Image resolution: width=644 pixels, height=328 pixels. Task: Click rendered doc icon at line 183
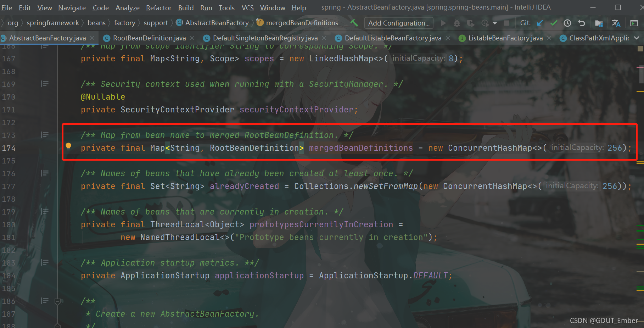tap(45, 262)
